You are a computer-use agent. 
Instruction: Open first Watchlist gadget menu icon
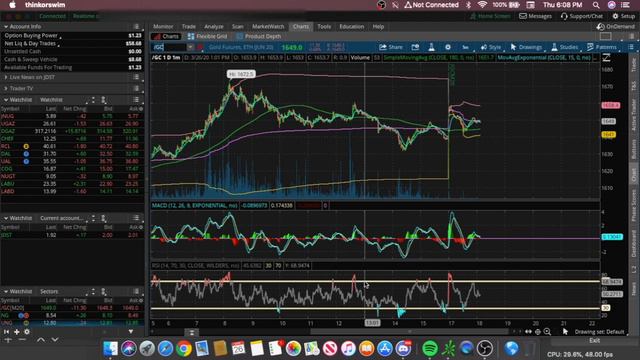[x=136, y=100]
